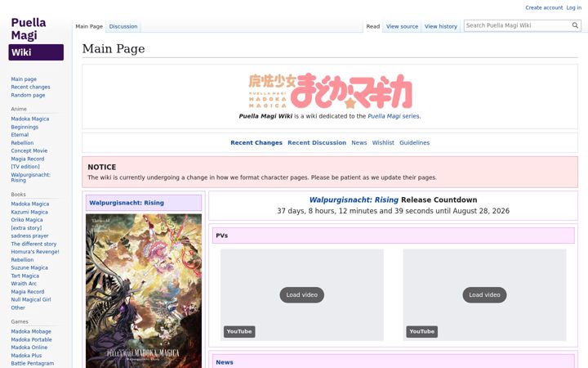Open Random page in sidebar

pos(28,96)
